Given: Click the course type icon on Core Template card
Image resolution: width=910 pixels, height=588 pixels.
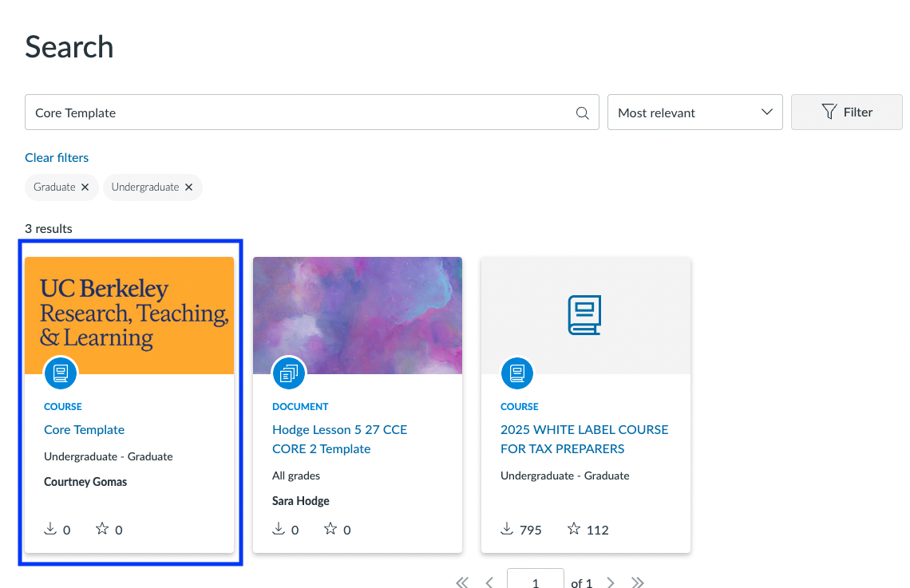Looking at the screenshot, I should pos(61,373).
